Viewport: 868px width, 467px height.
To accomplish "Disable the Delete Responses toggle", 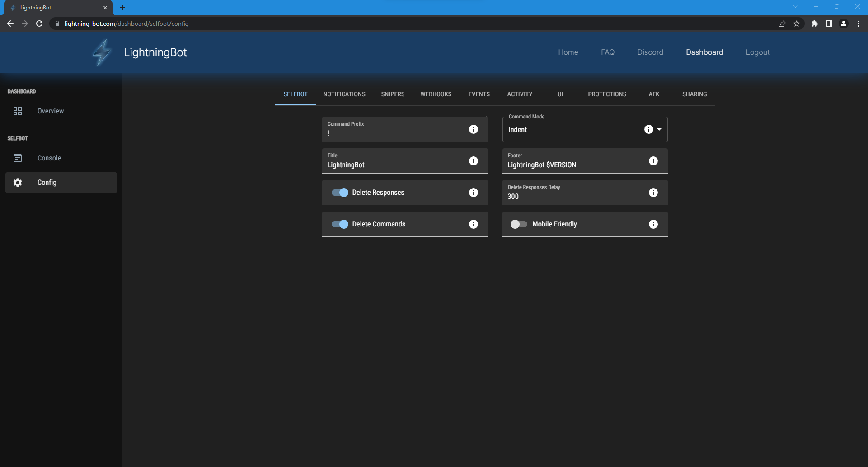I will point(339,192).
